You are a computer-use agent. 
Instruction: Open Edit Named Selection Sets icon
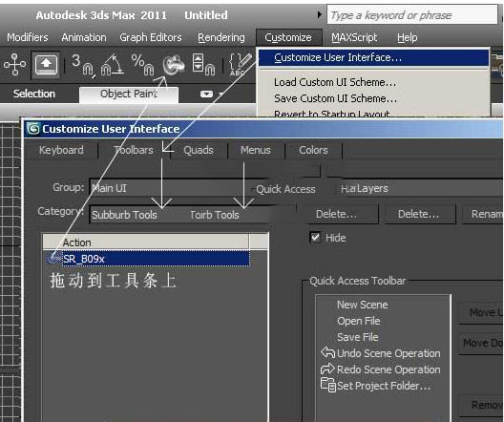[241, 64]
